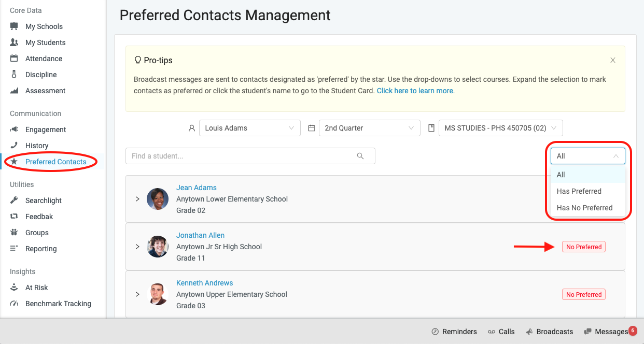Click the Preferred Contacts star icon
Screen dimensions: 644x344
[x=14, y=162]
